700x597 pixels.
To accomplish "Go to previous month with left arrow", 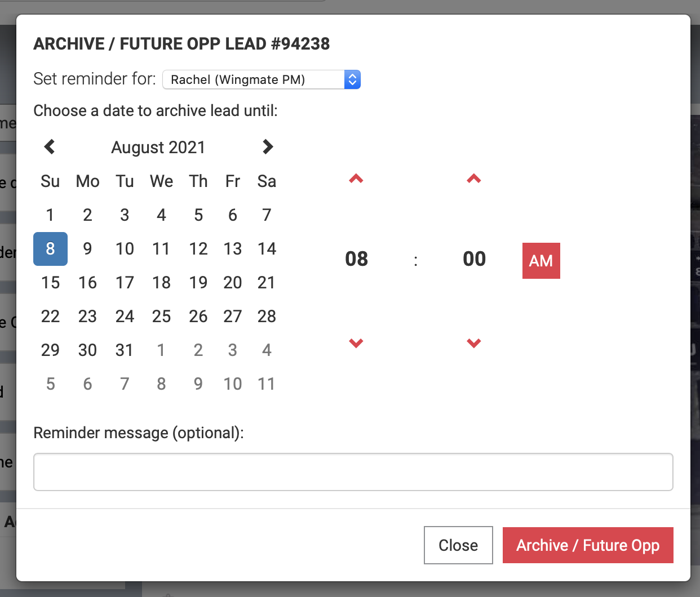I will tap(50, 147).
